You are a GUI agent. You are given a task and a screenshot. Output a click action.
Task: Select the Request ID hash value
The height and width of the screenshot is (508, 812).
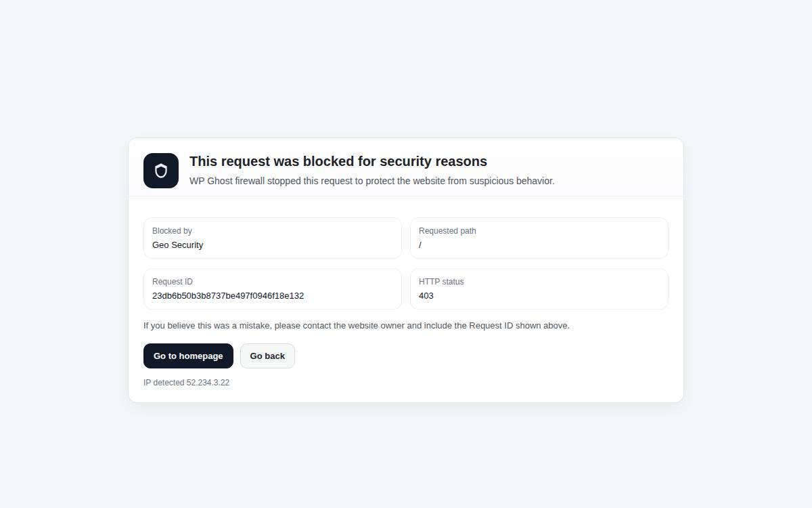click(228, 296)
